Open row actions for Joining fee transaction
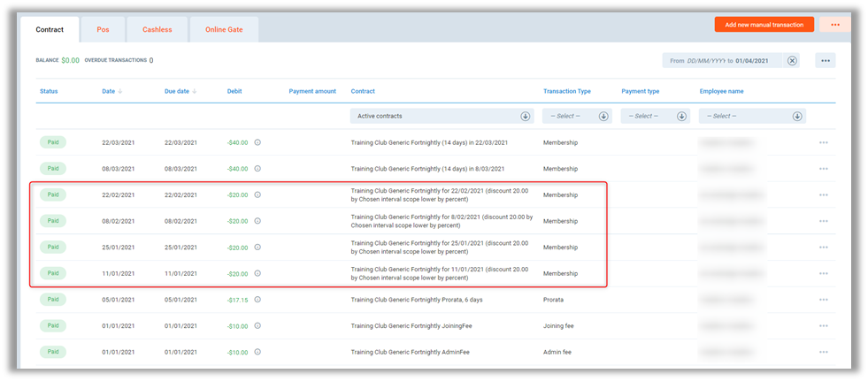This screenshot has height=381, width=868. [x=823, y=326]
